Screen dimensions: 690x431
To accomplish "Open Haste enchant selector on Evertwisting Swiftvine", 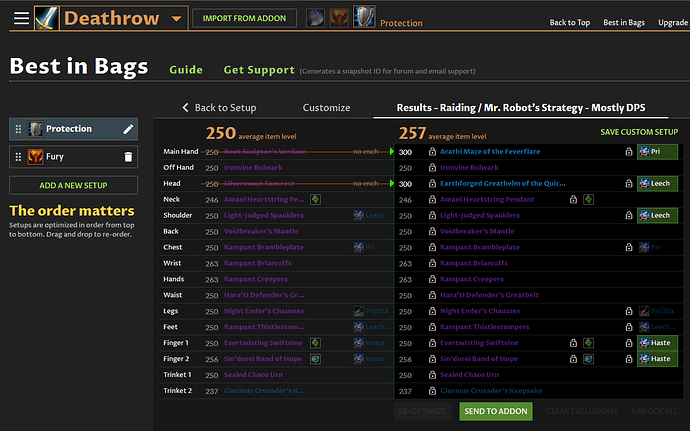I will [x=657, y=343].
